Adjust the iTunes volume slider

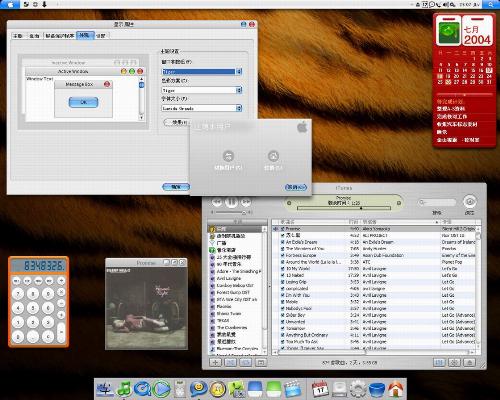click(x=231, y=212)
